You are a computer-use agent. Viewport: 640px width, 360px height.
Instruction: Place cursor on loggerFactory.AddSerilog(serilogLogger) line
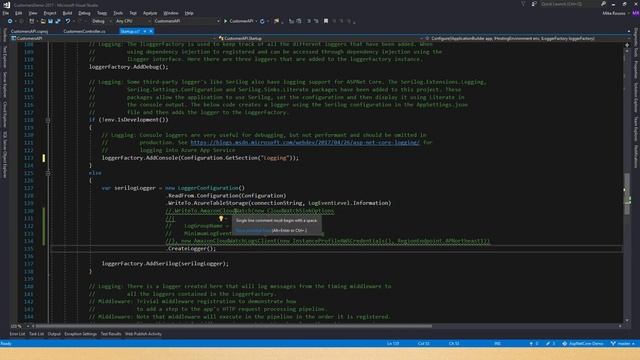point(165,264)
